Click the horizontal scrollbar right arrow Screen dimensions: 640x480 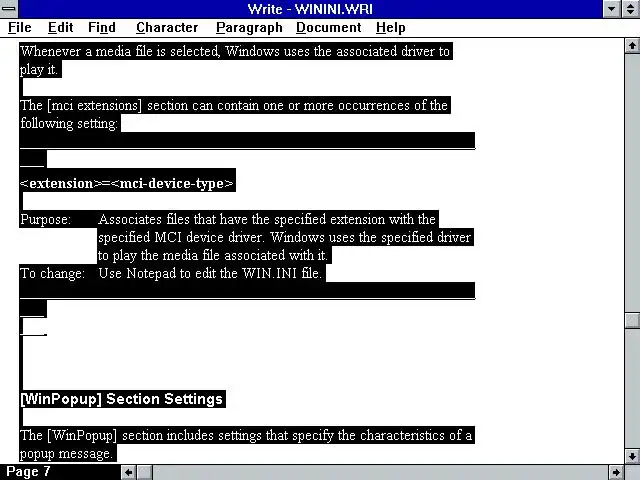pyautogui.click(x=616, y=472)
